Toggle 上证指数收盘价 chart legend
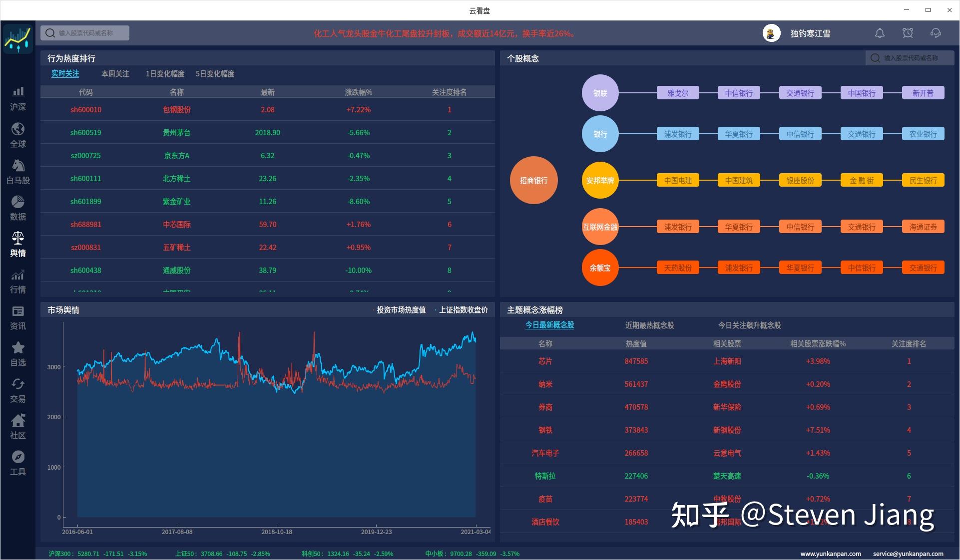This screenshot has width=960, height=560. tap(462, 310)
